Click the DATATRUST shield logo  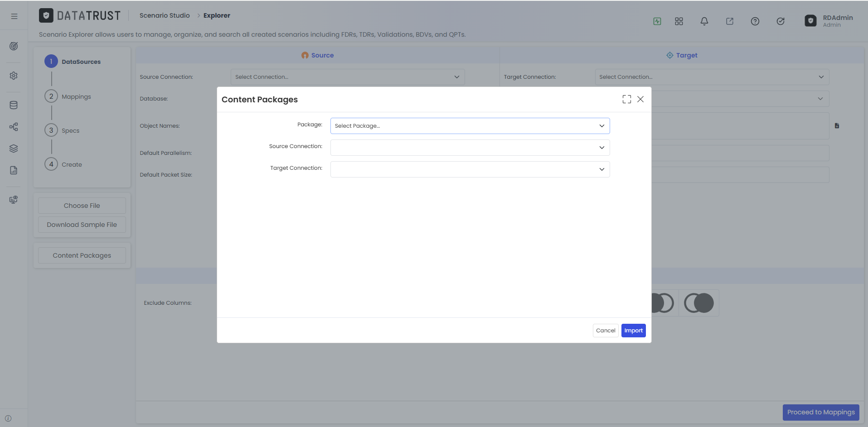46,16
